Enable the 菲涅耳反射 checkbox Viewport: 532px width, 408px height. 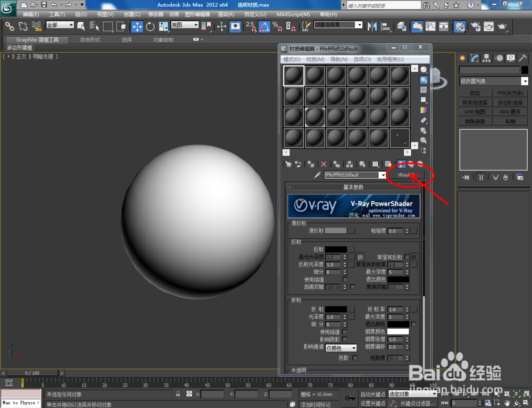[407, 257]
